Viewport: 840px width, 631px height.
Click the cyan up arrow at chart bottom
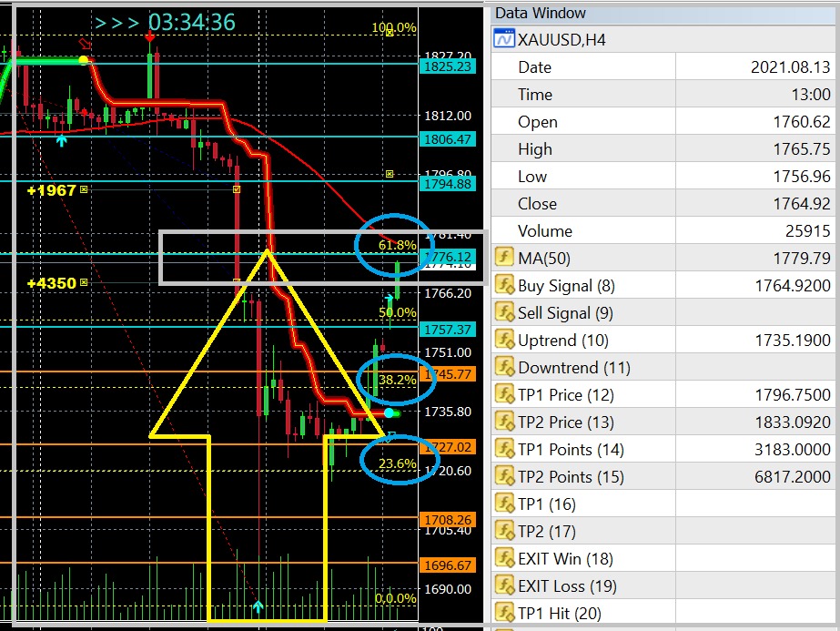pos(258,606)
